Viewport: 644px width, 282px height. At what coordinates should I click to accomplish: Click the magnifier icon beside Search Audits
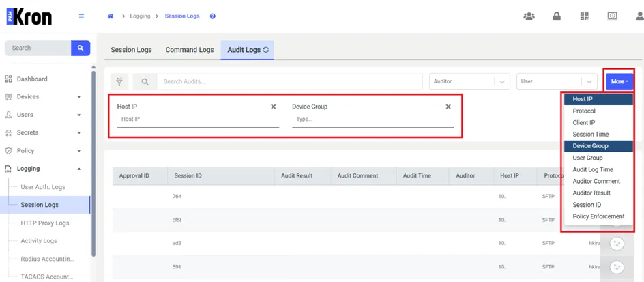pyautogui.click(x=145, y=81)
